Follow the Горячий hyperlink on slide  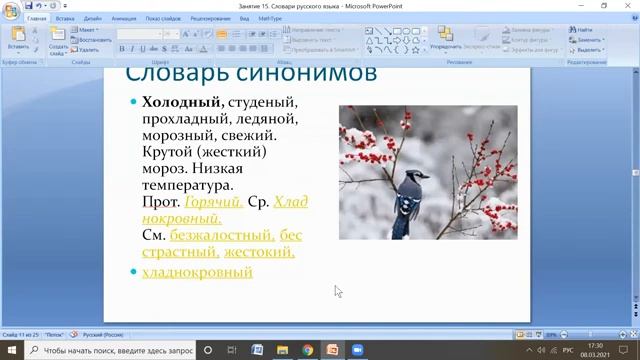tap(213, 202)
